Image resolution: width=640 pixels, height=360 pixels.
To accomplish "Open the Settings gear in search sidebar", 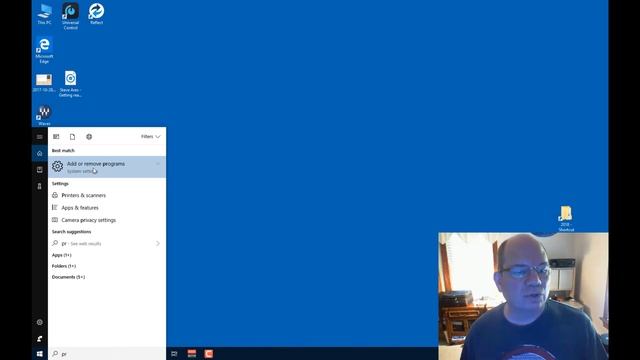I will [40, 322].
